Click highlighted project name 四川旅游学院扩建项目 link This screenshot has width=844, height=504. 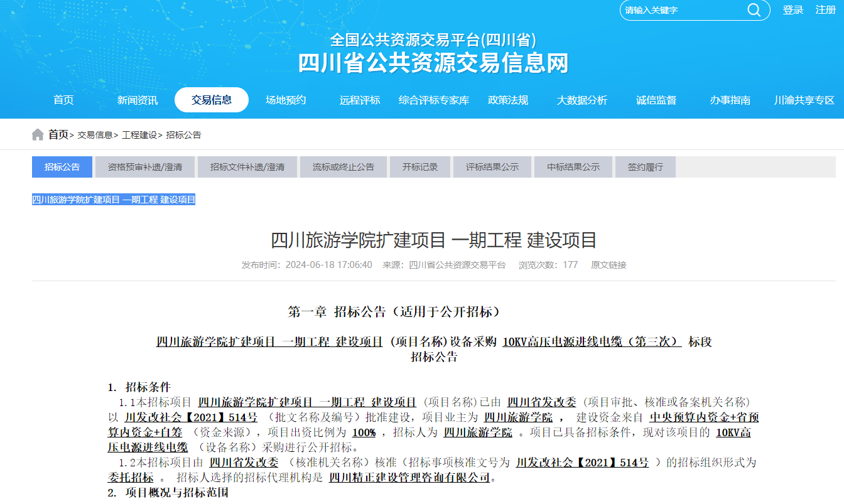click(114, 200)
